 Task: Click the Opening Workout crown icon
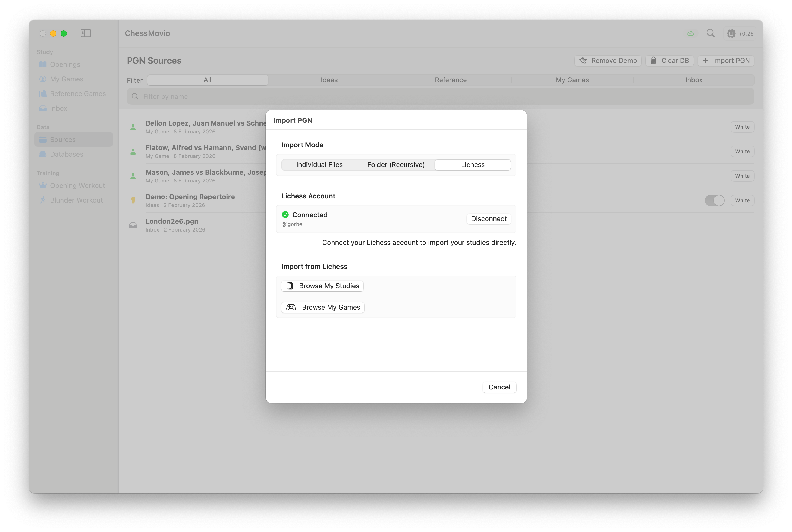click(x=43, y=186)
